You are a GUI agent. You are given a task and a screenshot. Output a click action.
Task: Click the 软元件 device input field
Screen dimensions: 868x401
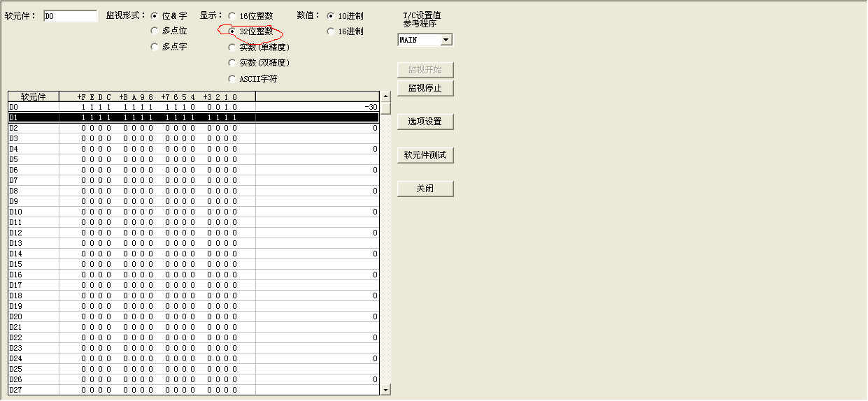point(70,16)
